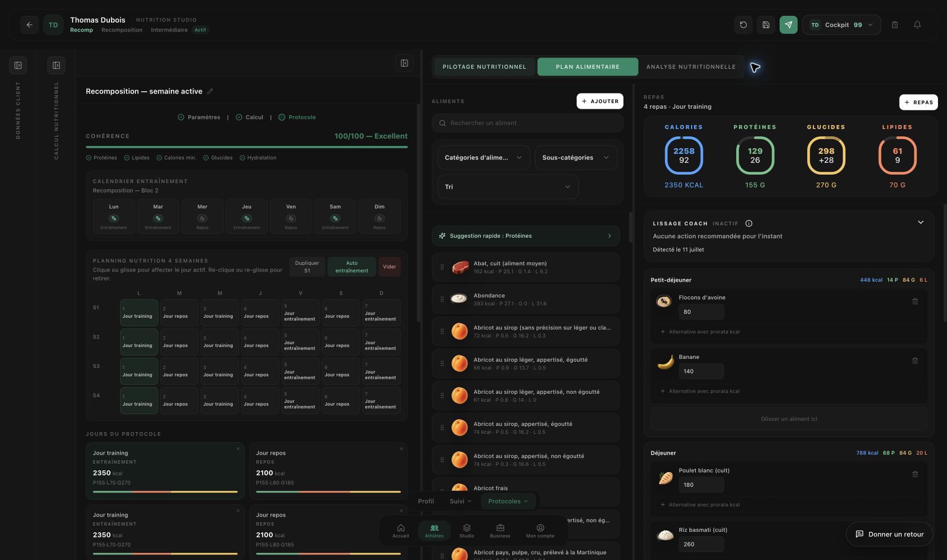Remove first Jour training protocol card
The width and height of the screenshot is (947, 560).
238,449
